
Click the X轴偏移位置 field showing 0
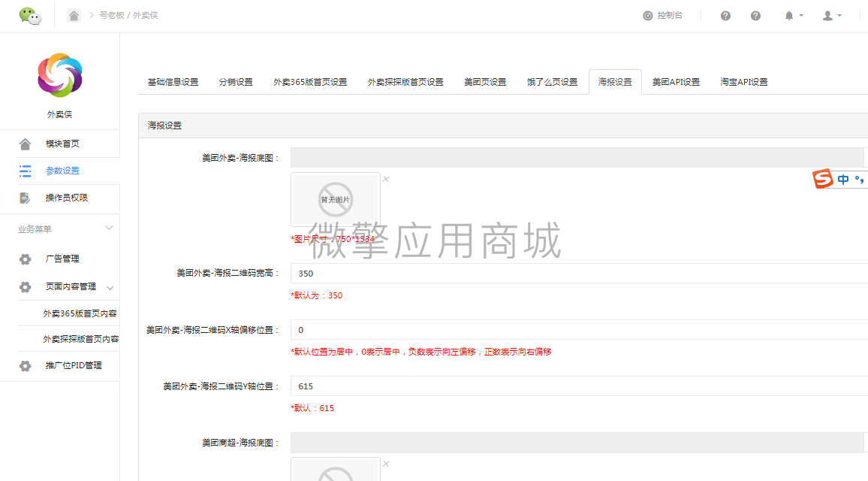click(x=579, y=330)
